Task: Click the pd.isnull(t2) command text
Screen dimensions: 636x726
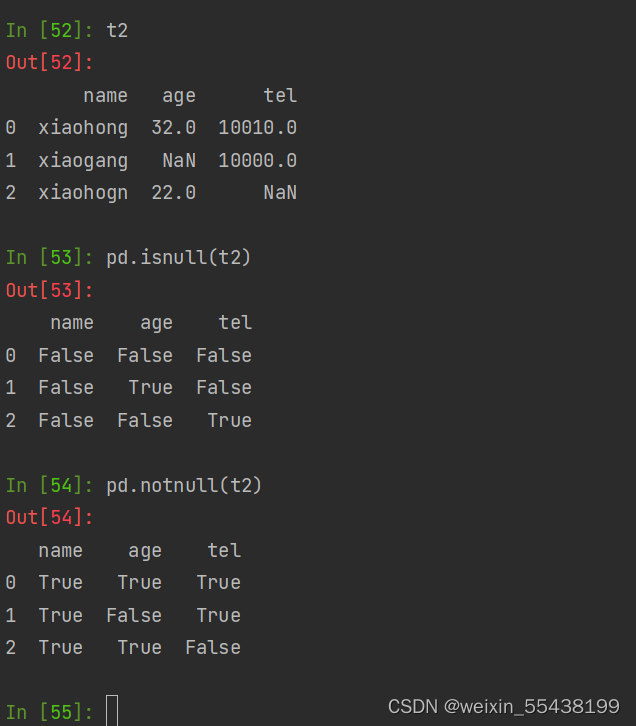Action: point(179,258)
